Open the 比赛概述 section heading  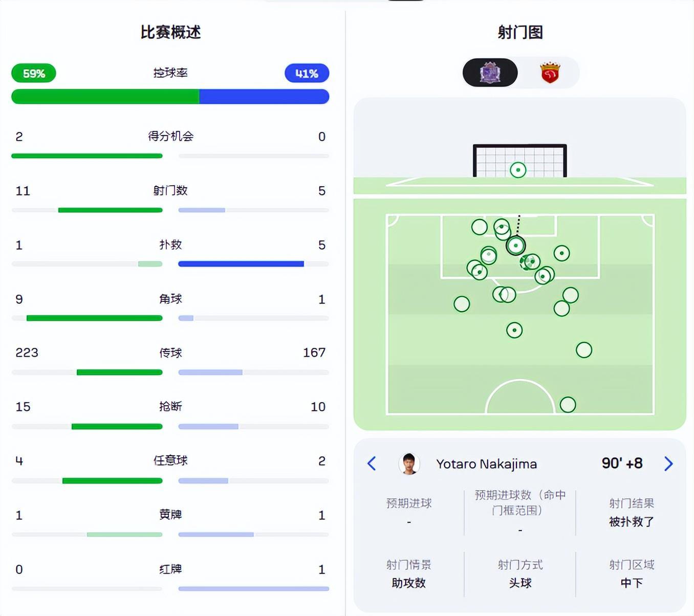[x=170, y=32]
